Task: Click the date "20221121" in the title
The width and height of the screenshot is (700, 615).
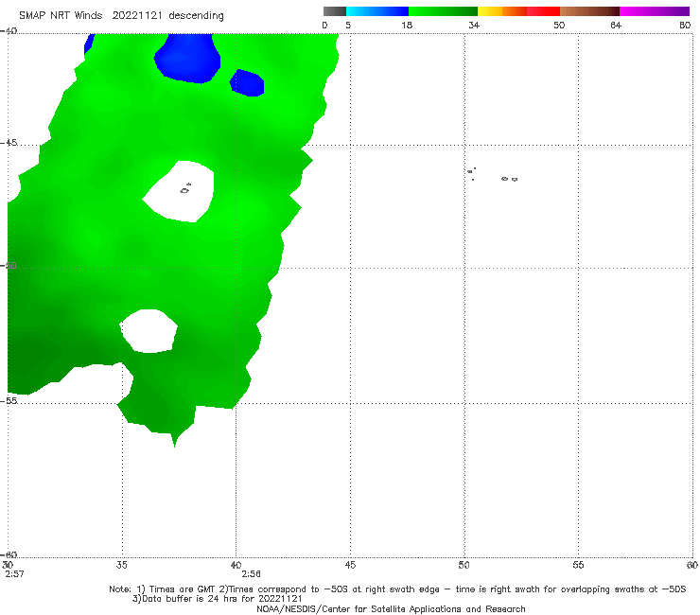Action: [137, 15]
